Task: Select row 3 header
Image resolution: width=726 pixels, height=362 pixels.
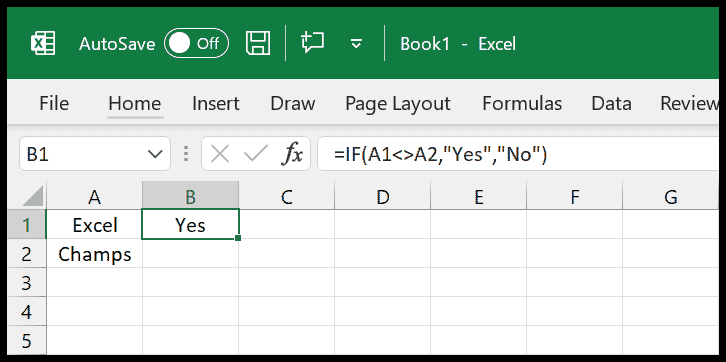Action: tap(26, 282)
